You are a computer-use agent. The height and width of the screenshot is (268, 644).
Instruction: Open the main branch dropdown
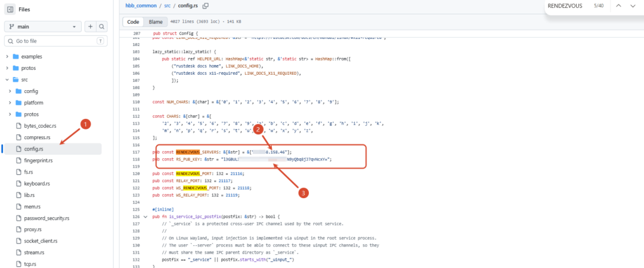click(43, 27)
